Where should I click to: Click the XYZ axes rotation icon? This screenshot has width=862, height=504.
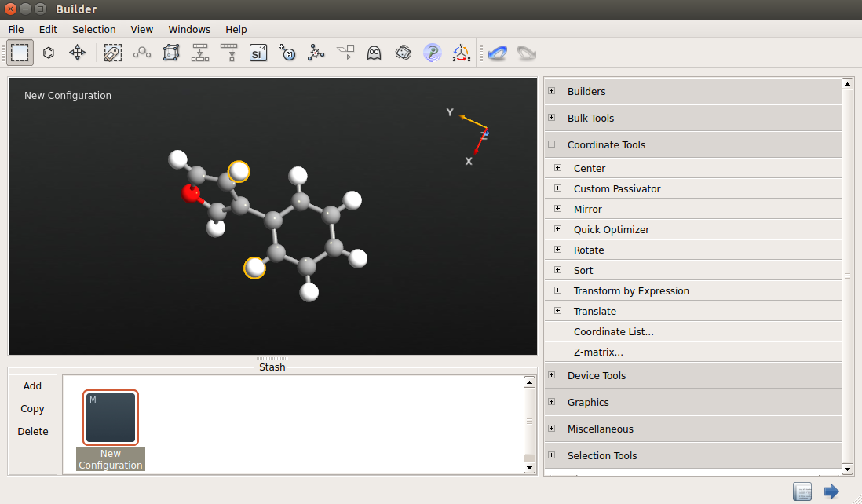pos(462,53)
